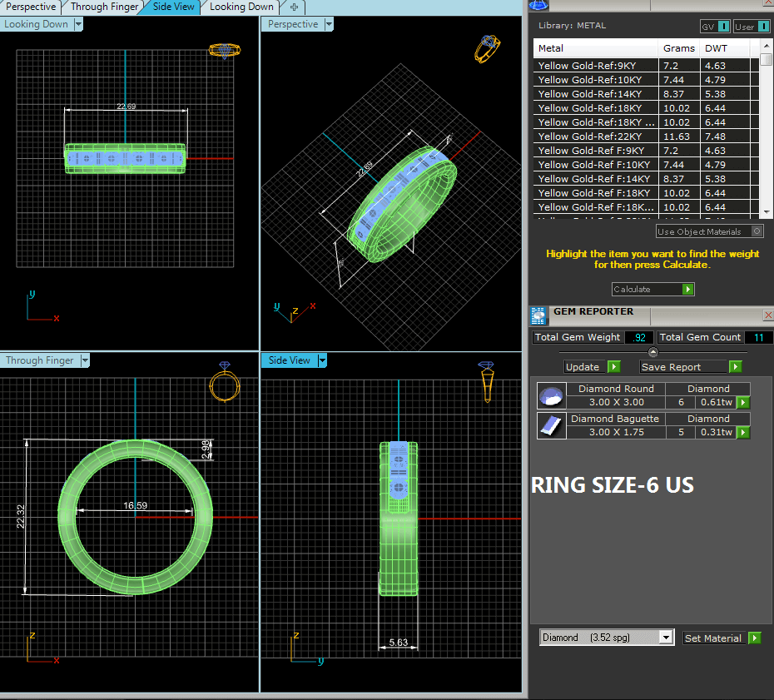Click the Diamond Baguette gem thumbnail
This screenshot has width=774, height=700.
pos(550,425)
